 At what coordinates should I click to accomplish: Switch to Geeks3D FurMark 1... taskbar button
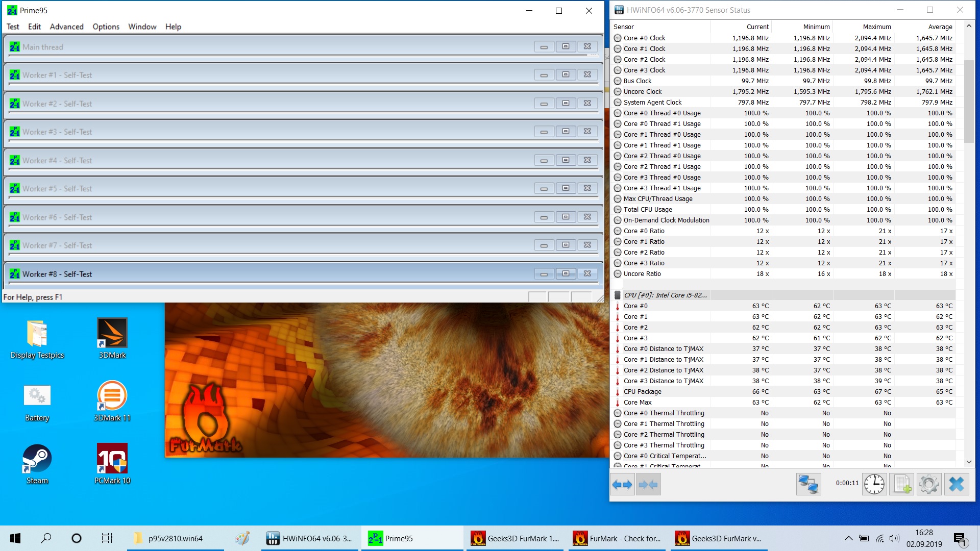(514, 538)
